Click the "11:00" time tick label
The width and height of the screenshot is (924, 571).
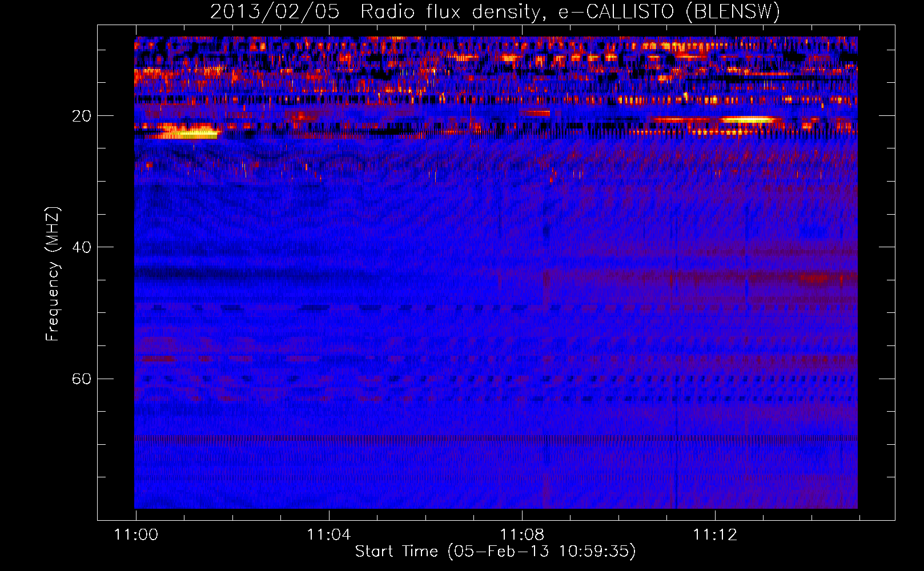(x=136, y=534)
